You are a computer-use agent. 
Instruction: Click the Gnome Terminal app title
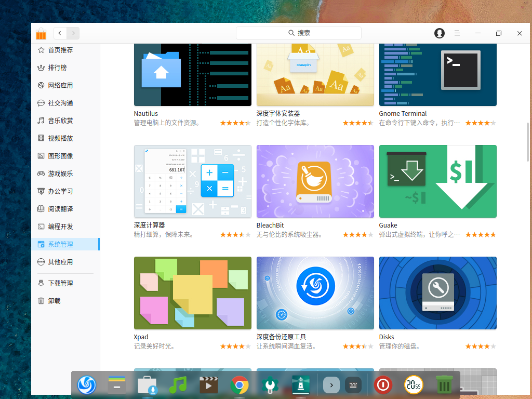point(403,113)
